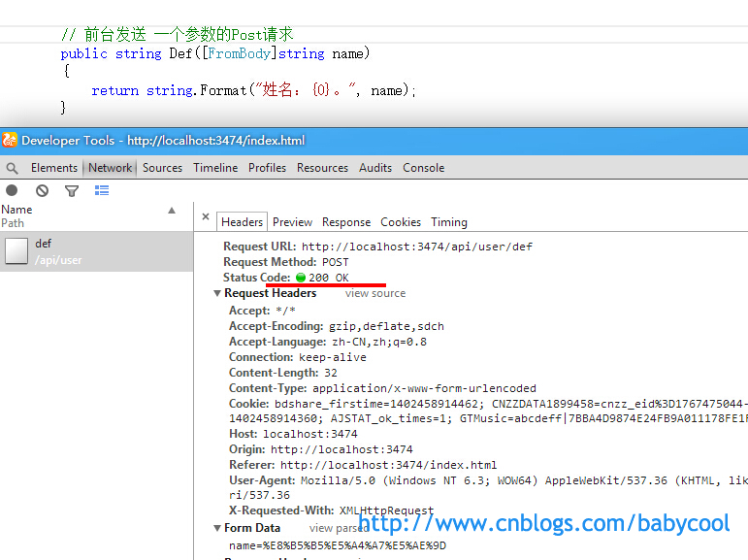Viewport: 748px width, 560px height.
Task: Select the def request row
Action: [x=96, y=251]
